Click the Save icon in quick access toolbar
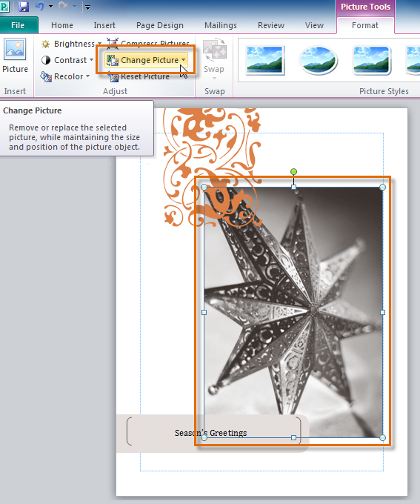 pos(24,7)
